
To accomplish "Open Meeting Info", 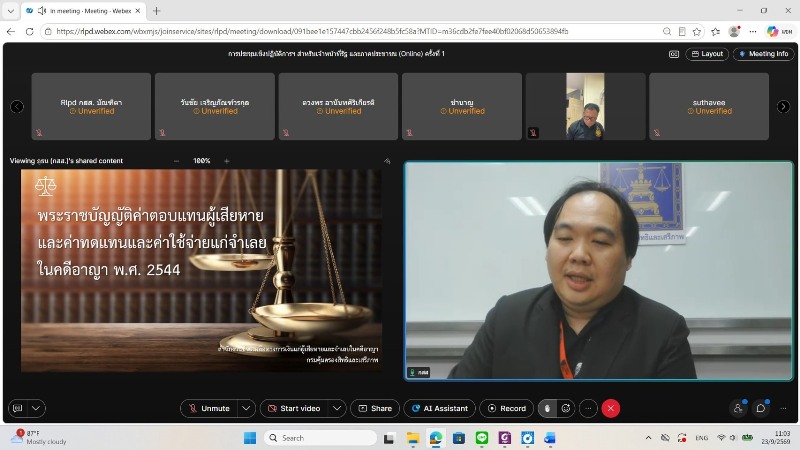I will [x=764, y=54].
